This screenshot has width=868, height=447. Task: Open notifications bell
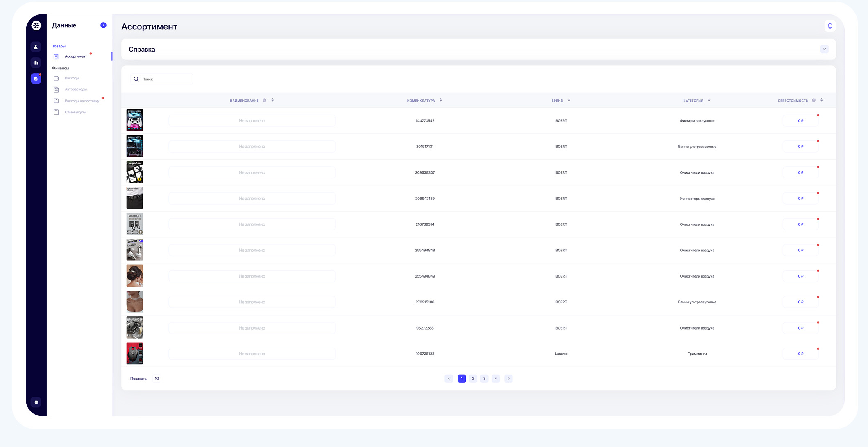(x=830, y=26)
